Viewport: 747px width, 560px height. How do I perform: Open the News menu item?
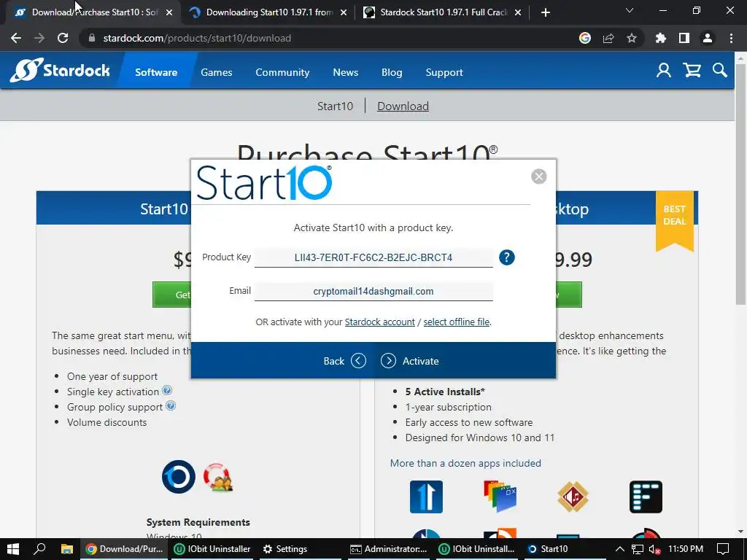[345, 72]
